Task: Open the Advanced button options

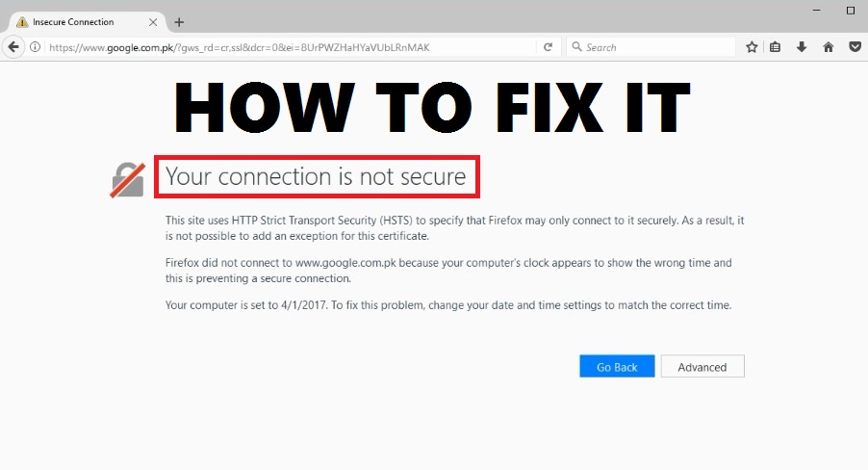Action: point(702,367)
